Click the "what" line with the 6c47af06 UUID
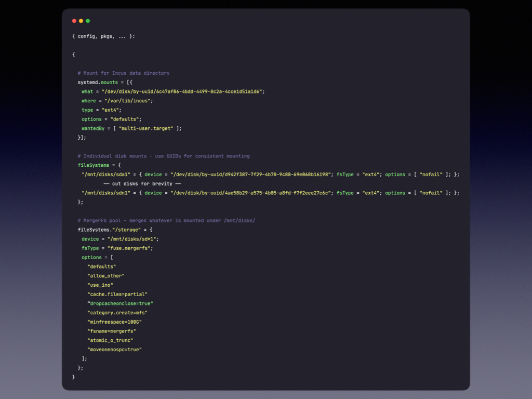Viewport: 532px width, 399px height. [173, 91]
